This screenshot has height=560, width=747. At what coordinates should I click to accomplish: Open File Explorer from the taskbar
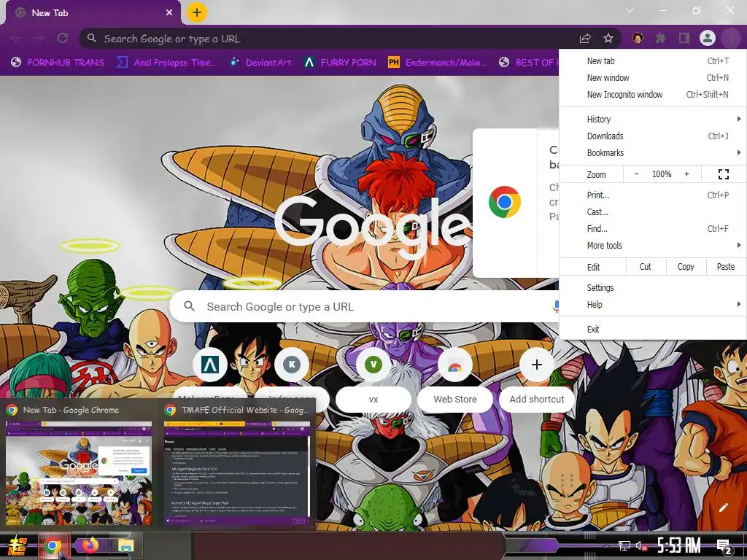click(125, 545)
